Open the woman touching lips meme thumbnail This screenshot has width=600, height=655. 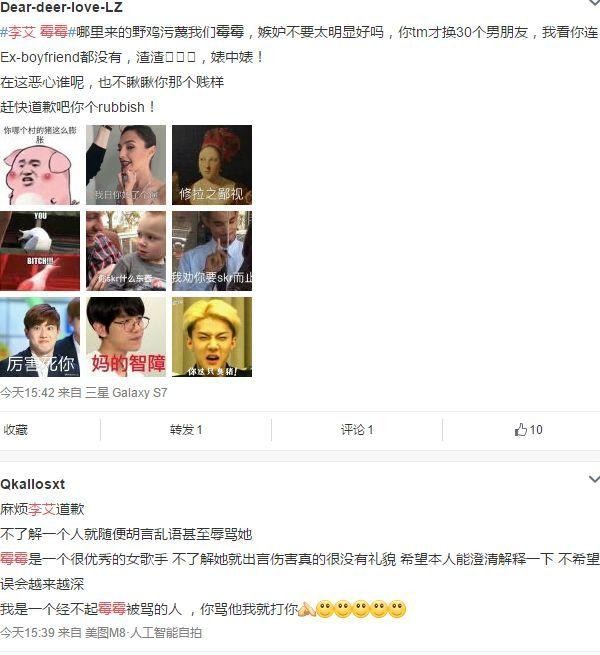tap(126, 165)
